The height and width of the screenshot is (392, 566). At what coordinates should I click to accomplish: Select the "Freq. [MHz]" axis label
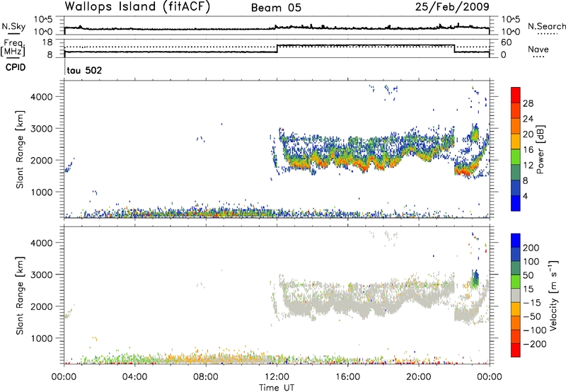pos(13,47)
